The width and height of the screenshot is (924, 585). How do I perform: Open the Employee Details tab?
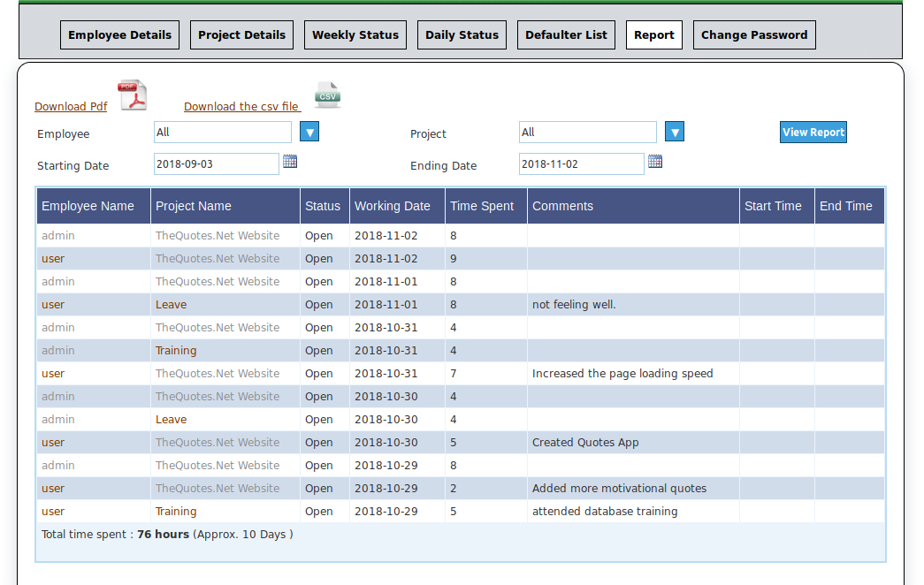tap(119, 34)
